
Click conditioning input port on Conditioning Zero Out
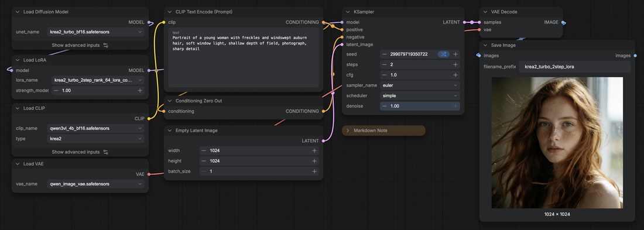pos(164,111)
